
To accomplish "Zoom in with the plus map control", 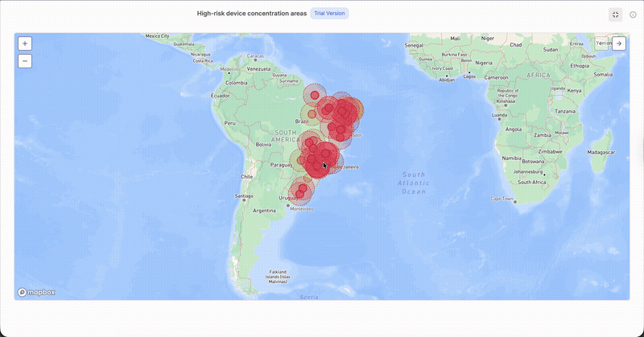I will 25,43.
